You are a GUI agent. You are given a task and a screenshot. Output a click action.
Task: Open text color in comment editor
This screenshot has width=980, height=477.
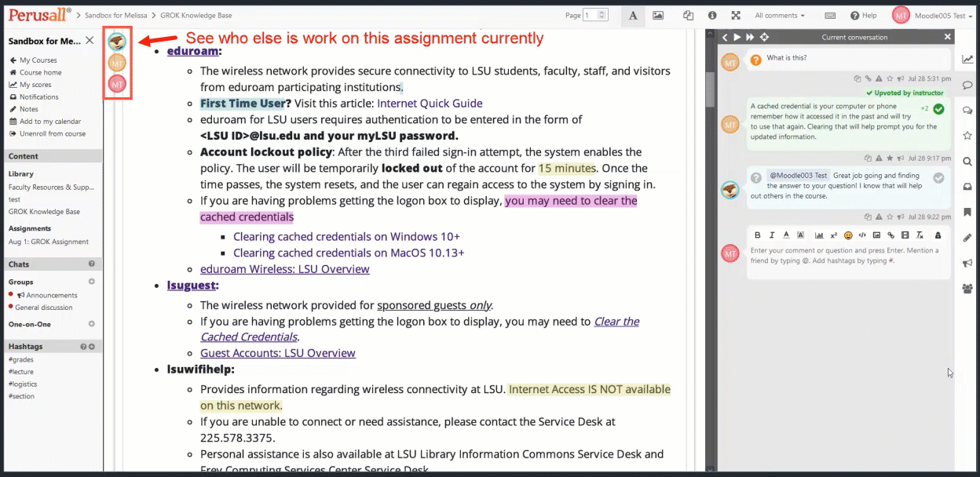click(x=786, y=235)
